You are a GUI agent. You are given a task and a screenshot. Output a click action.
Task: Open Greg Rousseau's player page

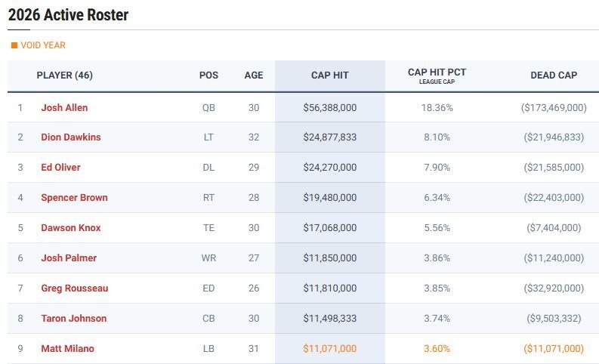click(x=74, y=288)
